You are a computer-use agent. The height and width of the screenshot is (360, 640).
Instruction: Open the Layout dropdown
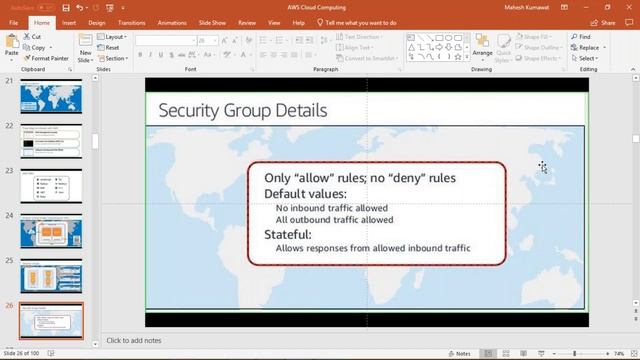(x=112, y=37)
